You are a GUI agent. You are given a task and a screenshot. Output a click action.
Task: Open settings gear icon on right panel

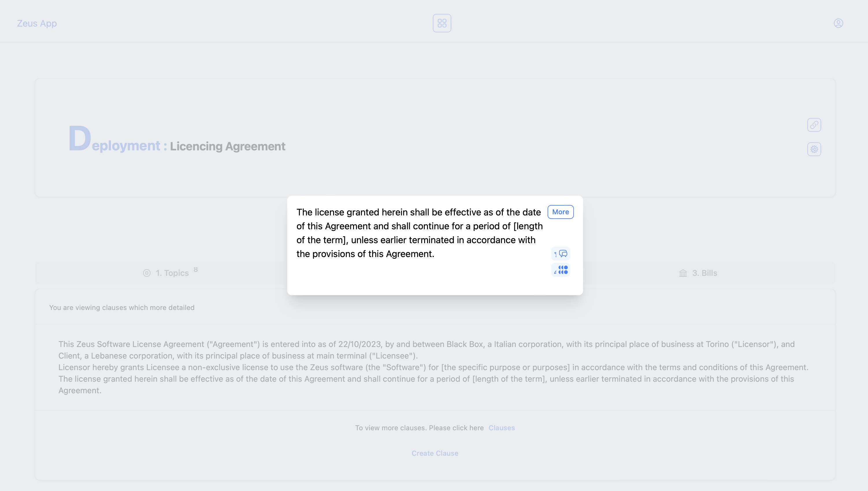(814, 149)
